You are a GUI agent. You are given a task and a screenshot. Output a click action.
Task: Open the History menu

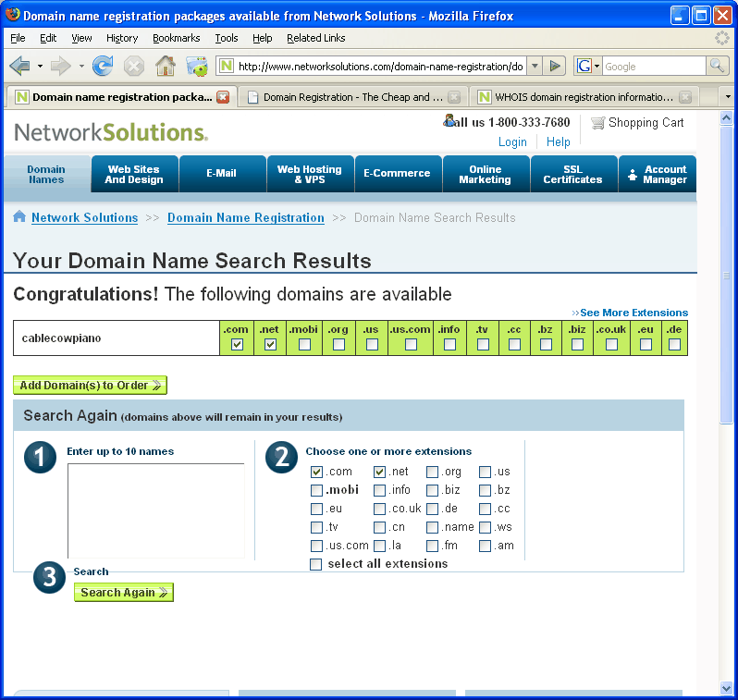(x=122, y=38)
